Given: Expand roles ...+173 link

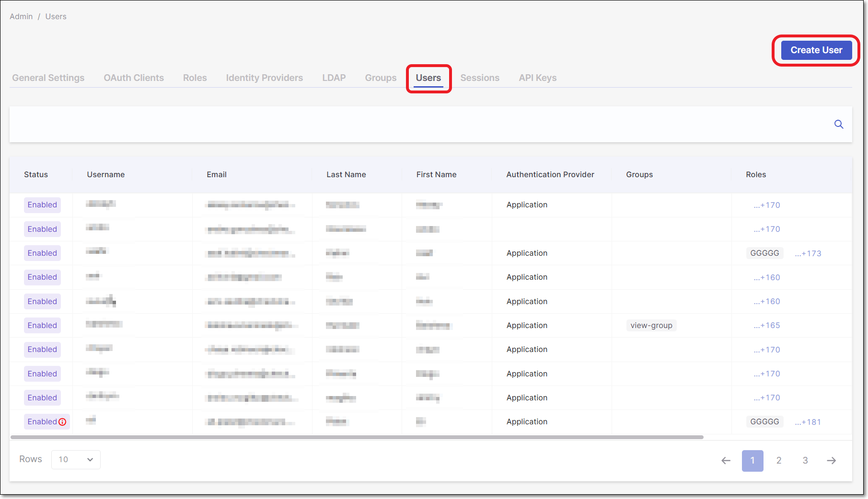Looking at the screenshot, I should click(808, 254).
